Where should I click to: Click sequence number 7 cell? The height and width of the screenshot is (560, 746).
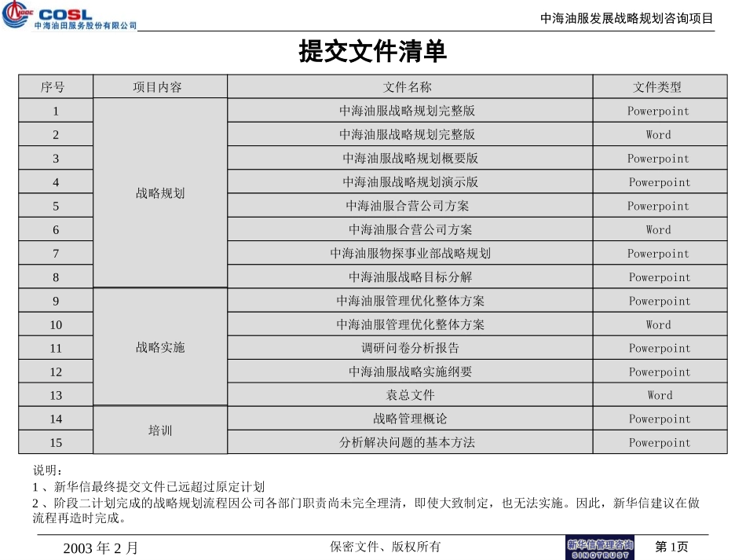pos(56,253)
